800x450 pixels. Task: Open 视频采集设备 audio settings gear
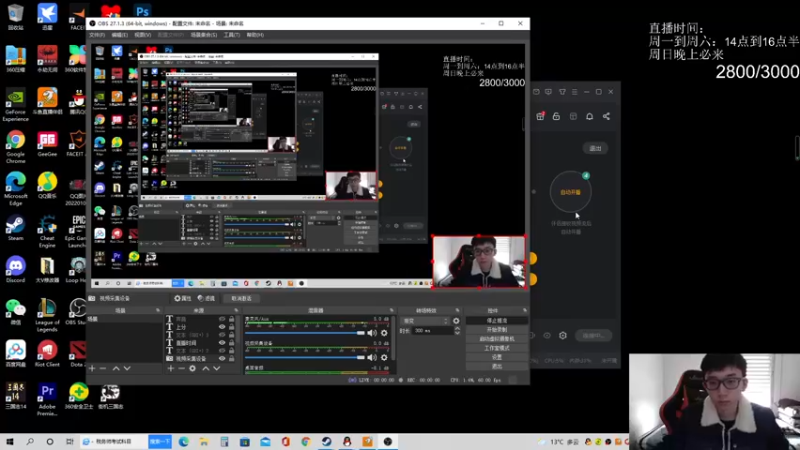[384, 357]
